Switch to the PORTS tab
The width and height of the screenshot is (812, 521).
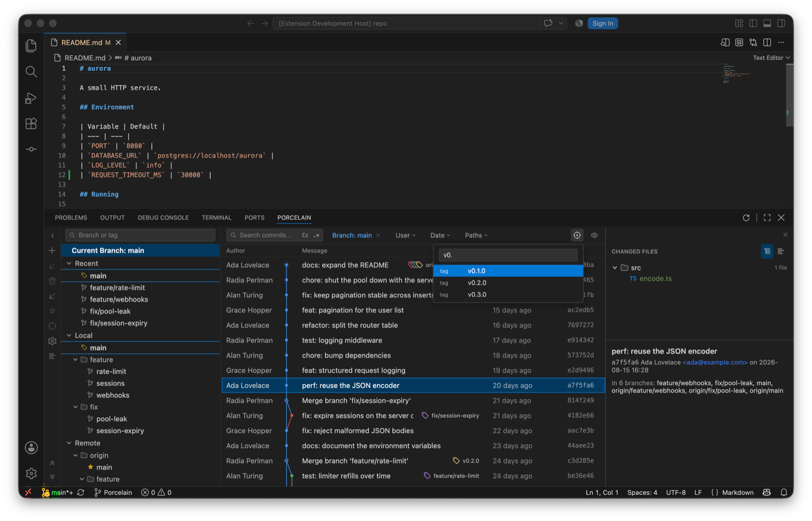254,218
